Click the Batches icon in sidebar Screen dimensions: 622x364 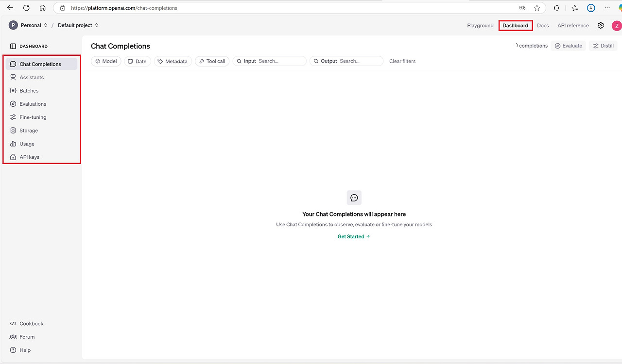13,91
